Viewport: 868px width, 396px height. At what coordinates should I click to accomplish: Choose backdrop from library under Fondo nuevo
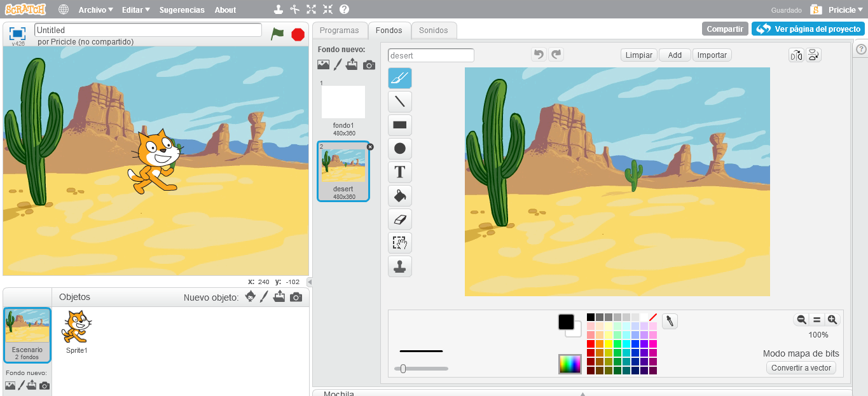click(324, 65)
